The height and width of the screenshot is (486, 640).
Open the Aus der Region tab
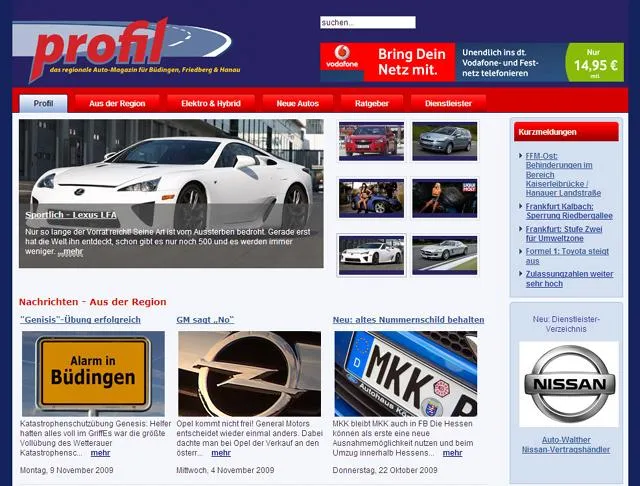pos(117,104)
